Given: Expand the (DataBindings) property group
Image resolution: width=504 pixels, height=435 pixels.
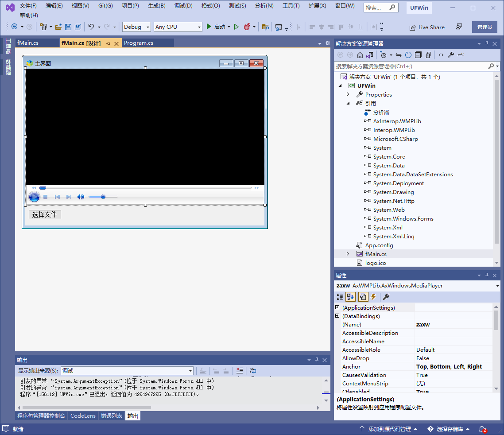Looking at the screenshot, I should [337, 316].
